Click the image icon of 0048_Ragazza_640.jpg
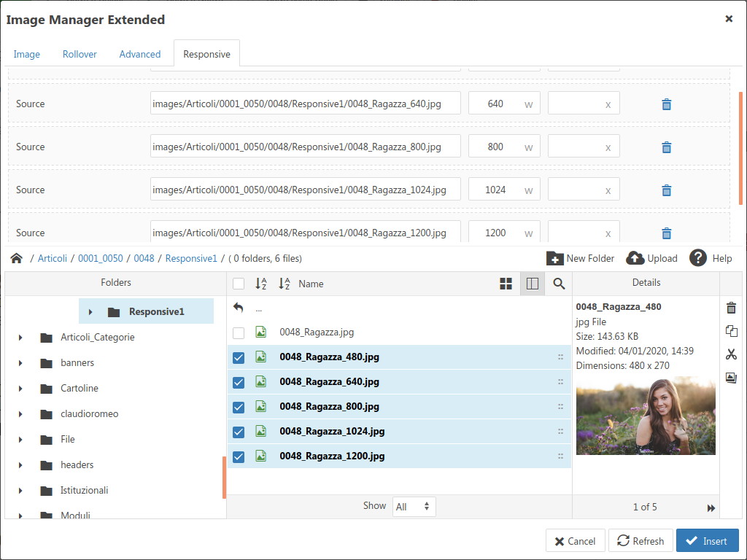This screenshot has height=560, width=747. point(261,381)
